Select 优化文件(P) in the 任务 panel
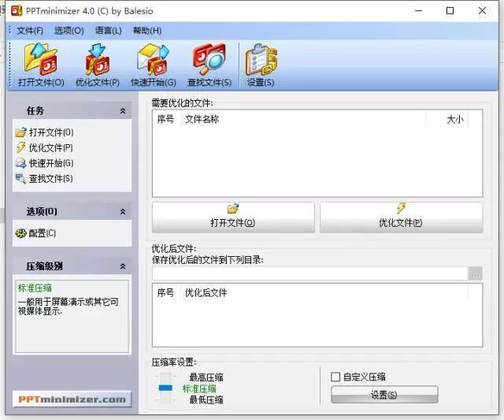This screenshot has width=504, height=420. [x=44, y=147]
